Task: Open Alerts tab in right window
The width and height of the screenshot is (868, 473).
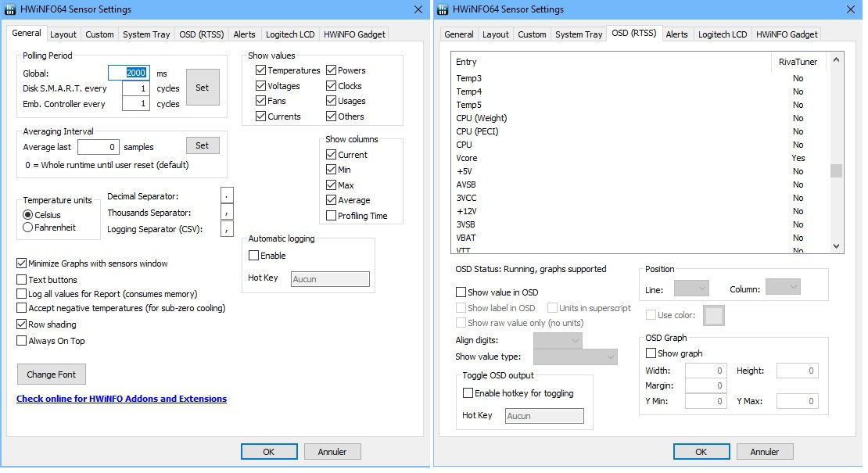Action: point(676,34)
